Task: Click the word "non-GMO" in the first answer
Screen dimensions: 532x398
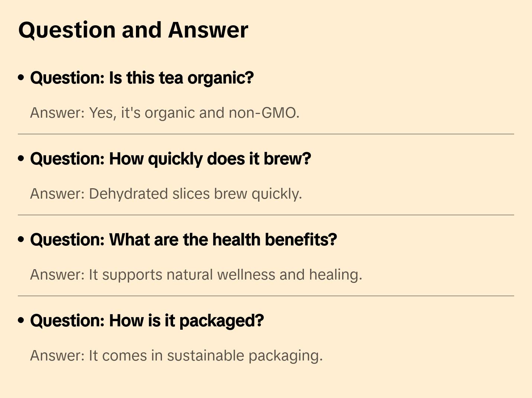Action: coord(264,113)
